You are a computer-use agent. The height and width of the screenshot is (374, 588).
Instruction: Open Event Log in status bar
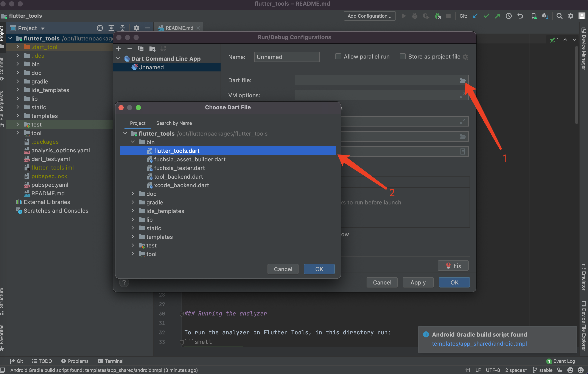(x=561, y=361)
